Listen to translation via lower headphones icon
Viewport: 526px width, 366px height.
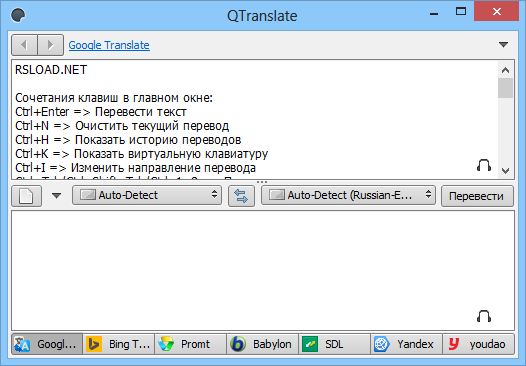[x=484, y=316]
